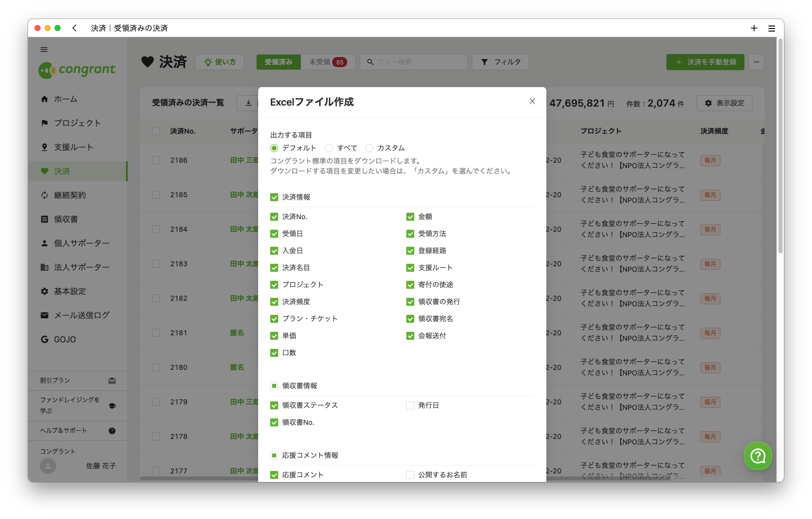Open the 表示設定 display settings
The height and width of the screenshot is (519, 812).
(724, 103)
